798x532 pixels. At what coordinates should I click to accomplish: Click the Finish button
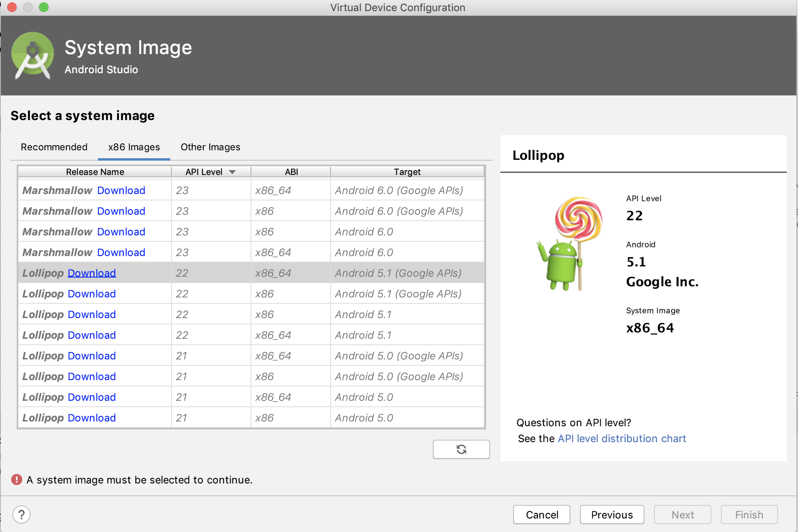pyautogui.click(x=749, y=515)
